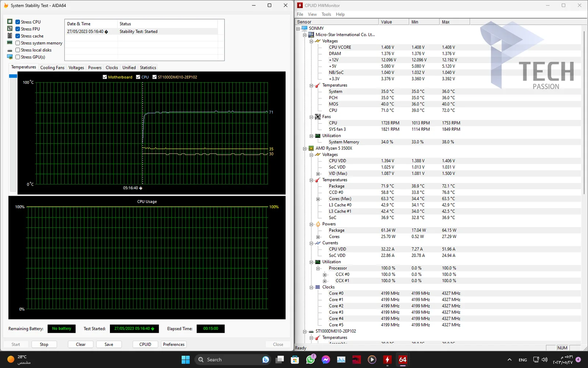588x368 pixels.
Task: Toggle the ST1000DM010-2EP102 graph checkbox
Action: 154,77
